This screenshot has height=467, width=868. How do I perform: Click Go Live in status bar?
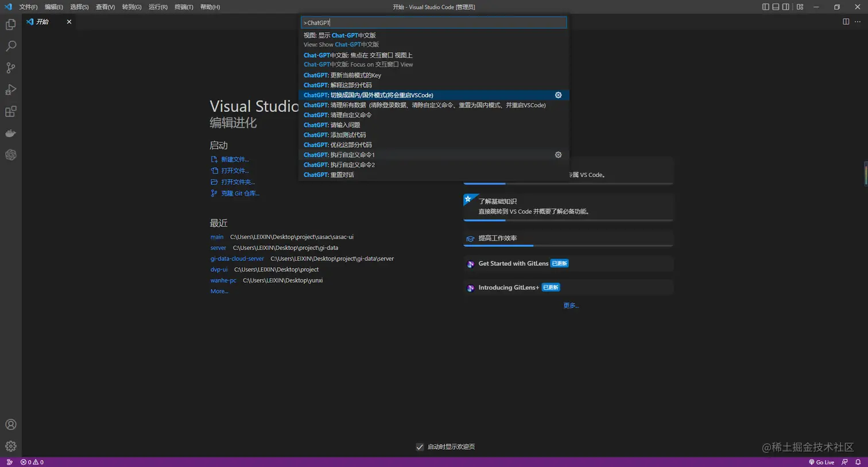click(821, 462)
